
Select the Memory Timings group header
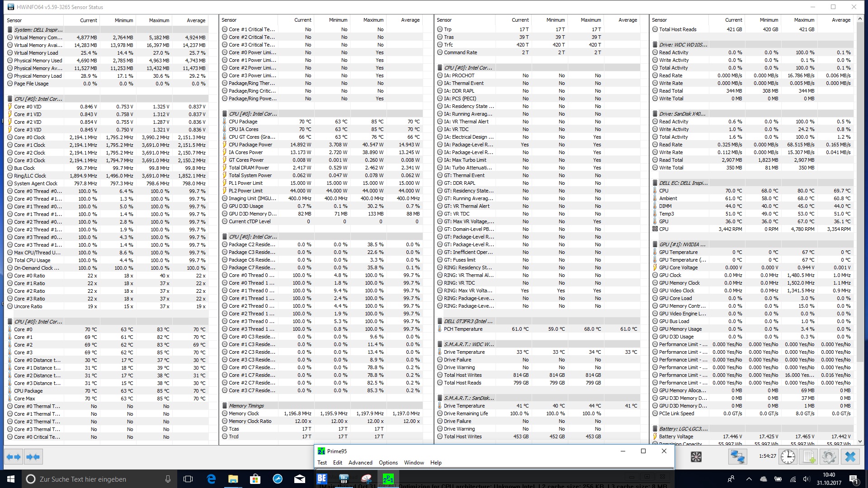(x=322, y=406)
